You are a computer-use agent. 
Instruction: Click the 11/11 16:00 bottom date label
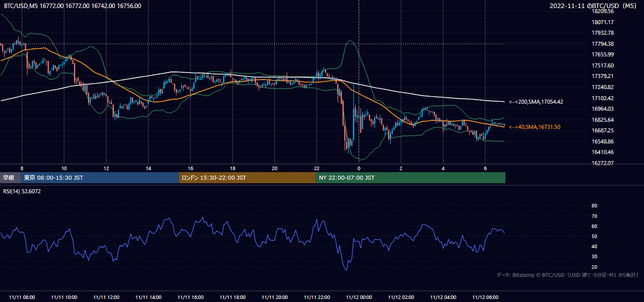[190, 297]
